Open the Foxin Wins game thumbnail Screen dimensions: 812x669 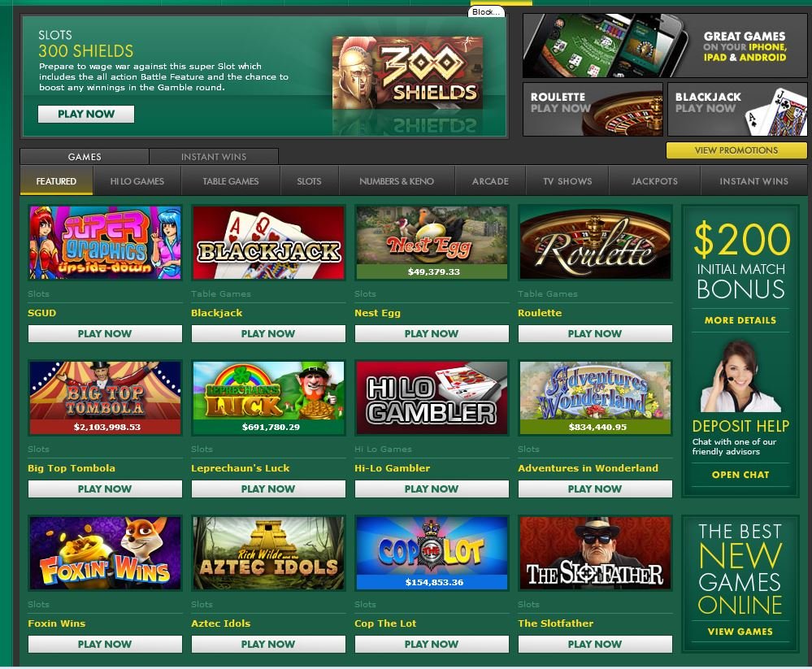point(105,553)
